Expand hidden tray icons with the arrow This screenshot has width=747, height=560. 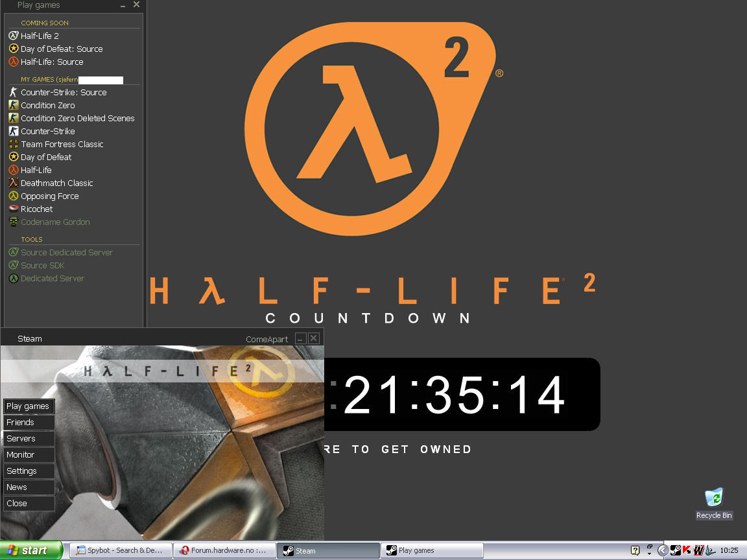tap(662, 550)
